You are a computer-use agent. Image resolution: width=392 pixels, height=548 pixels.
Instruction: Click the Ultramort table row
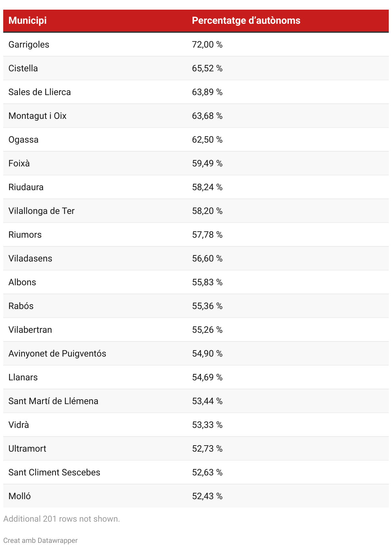[x=27, y=449]
